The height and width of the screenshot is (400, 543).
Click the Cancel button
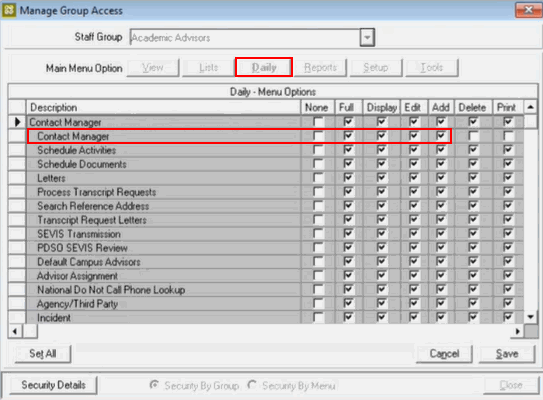(x=444, y=354)
